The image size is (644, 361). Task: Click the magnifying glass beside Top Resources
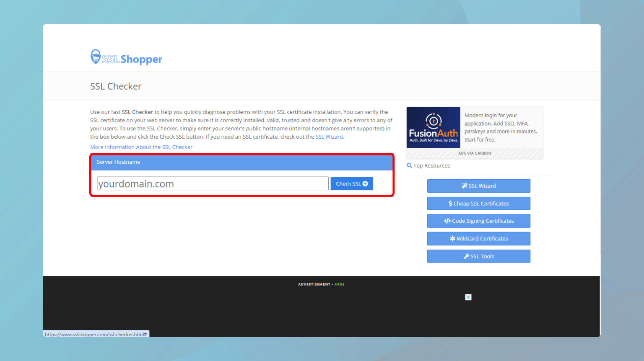pyautogui.click(x=410, y=165)
